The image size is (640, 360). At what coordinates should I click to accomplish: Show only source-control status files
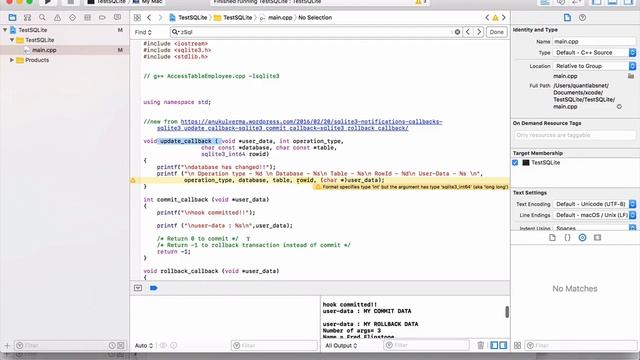121,346
